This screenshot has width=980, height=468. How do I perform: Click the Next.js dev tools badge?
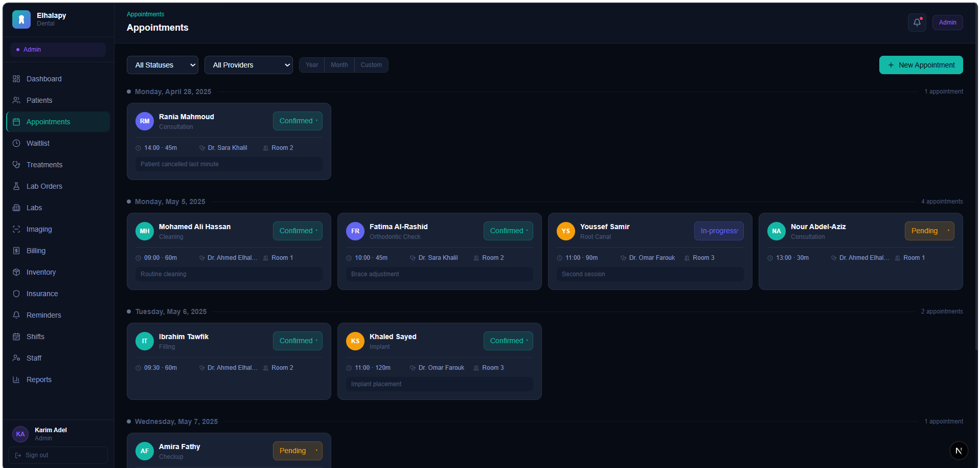[x=959, y=451]
